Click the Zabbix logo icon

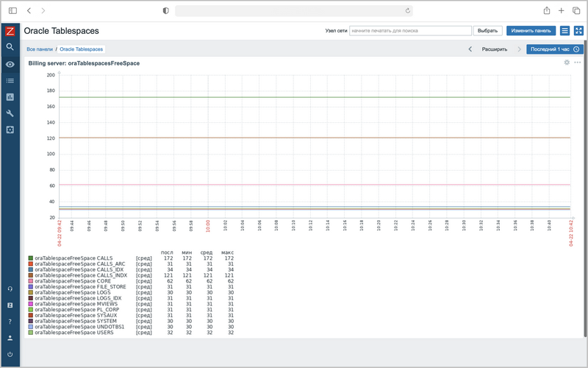[x=10, y=31]
